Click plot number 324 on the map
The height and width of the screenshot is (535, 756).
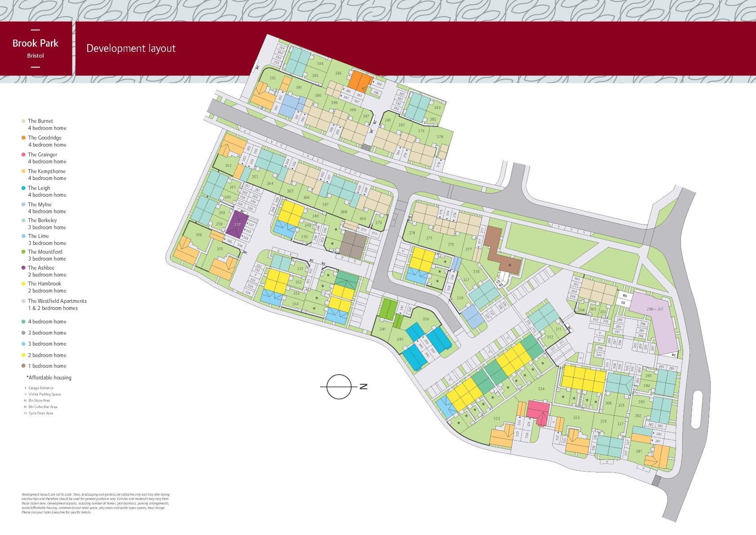541,389
